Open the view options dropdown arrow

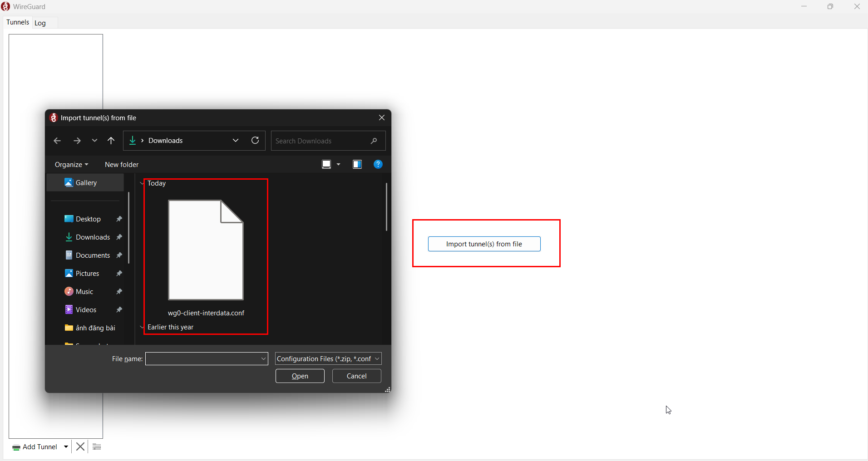click(x=339, y=164)
